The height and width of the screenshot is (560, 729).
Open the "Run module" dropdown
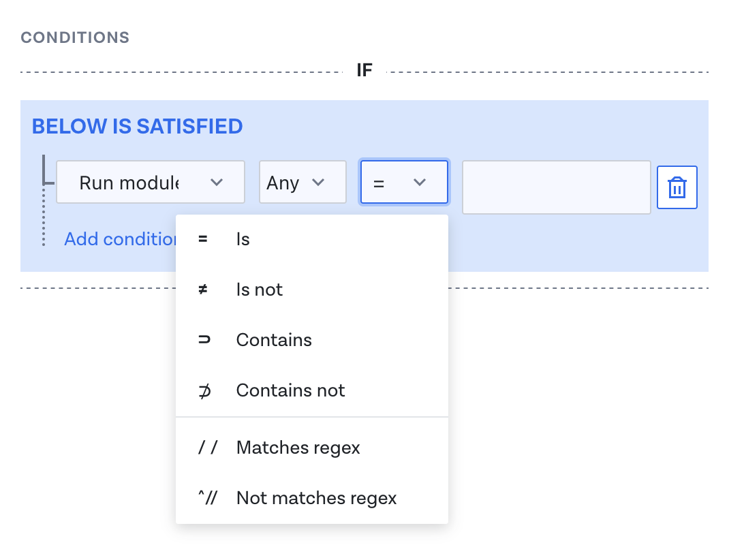[150, 182]
